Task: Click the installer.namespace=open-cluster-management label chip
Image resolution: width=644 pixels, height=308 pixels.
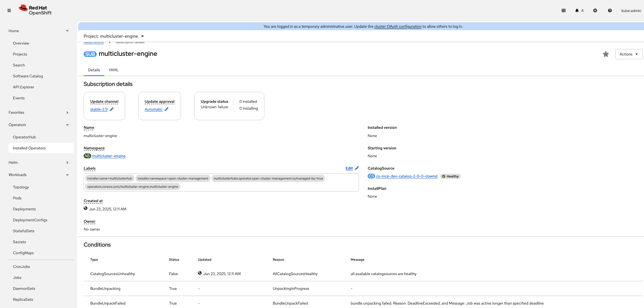Action: 173,178
